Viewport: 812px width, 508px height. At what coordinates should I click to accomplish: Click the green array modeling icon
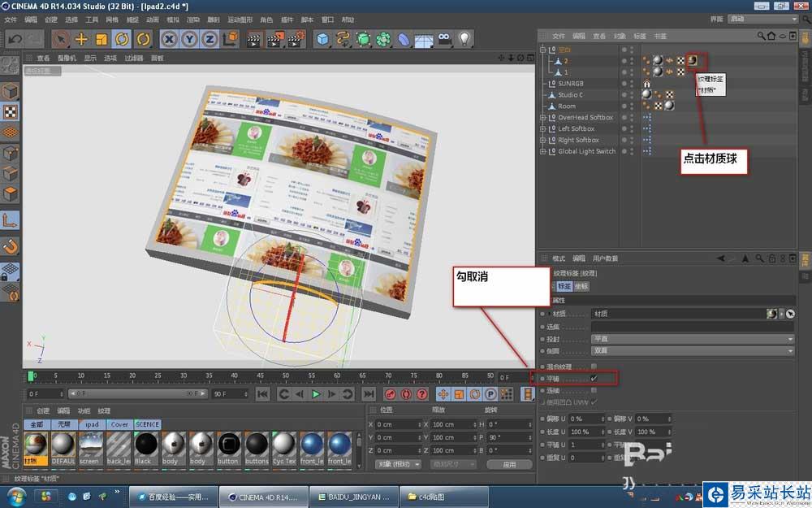(x=384, y=39)
